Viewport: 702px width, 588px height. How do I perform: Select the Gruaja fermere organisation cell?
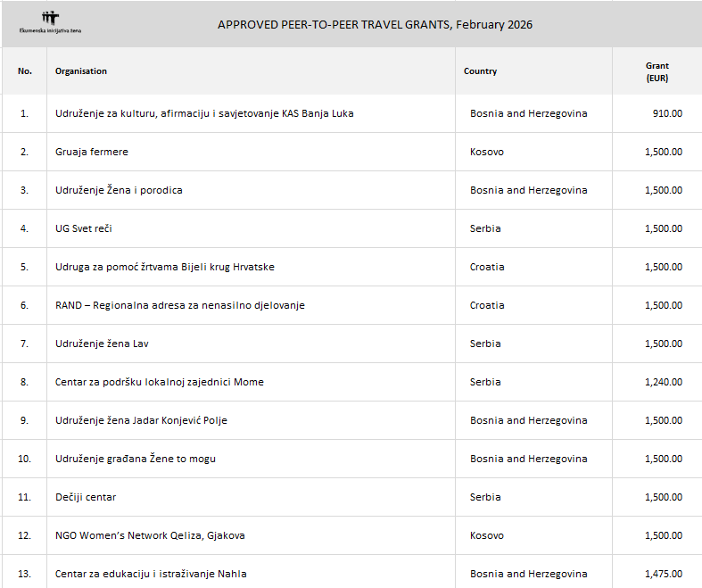pos(92,152)
